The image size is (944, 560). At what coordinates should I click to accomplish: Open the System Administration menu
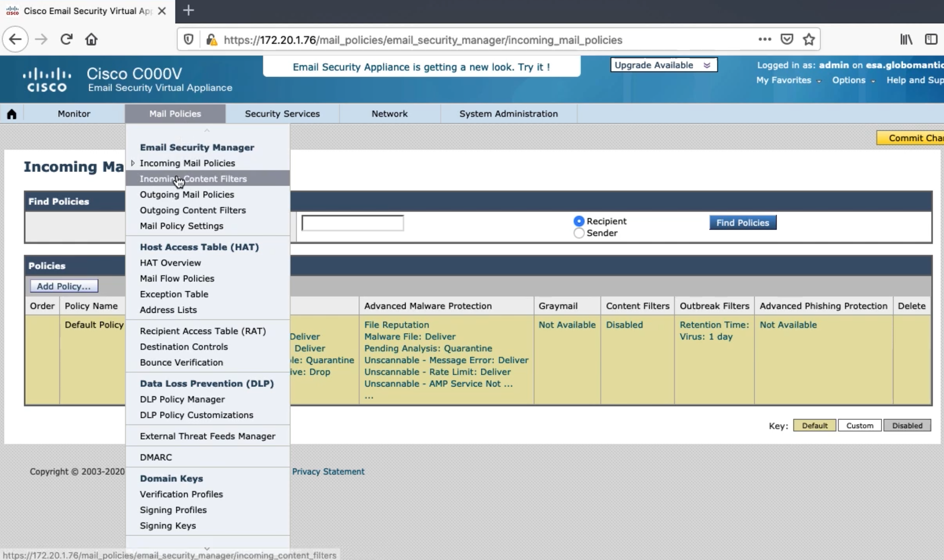point(509,114)
